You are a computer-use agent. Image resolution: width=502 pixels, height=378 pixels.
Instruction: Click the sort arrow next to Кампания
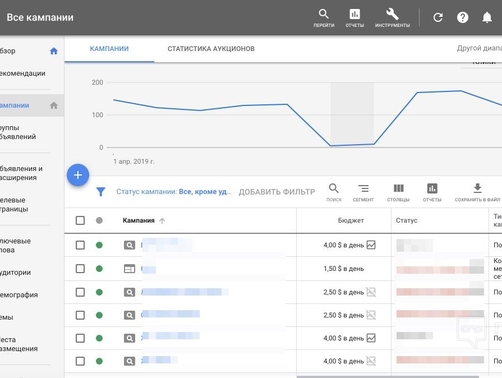(x=162, y=221)
